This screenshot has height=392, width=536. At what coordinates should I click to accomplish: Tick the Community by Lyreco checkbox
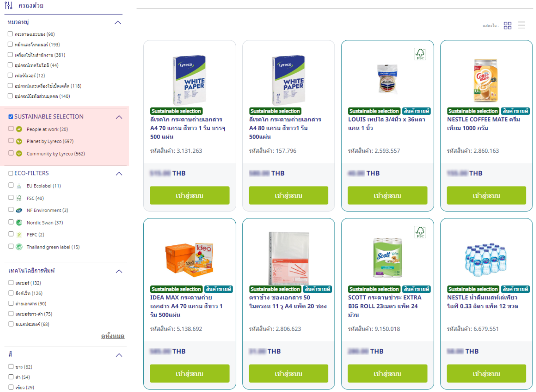[x=11, y=153]
